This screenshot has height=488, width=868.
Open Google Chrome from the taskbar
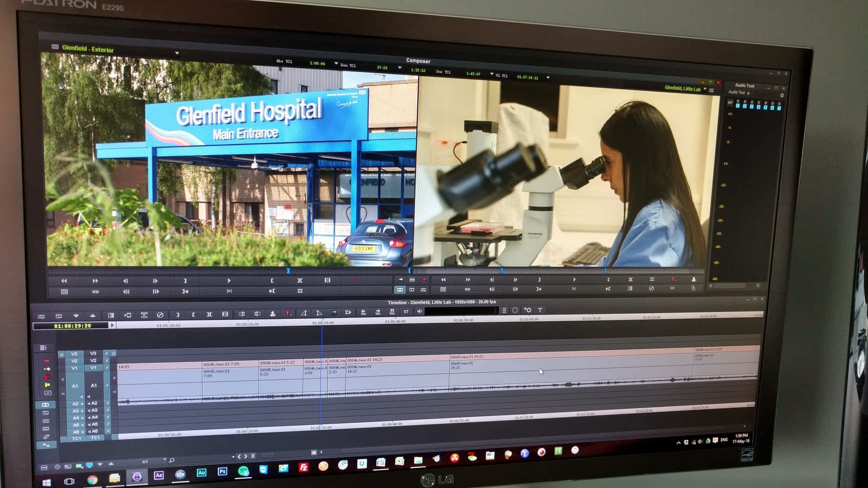pyautogui.click(x=92, y=480)
